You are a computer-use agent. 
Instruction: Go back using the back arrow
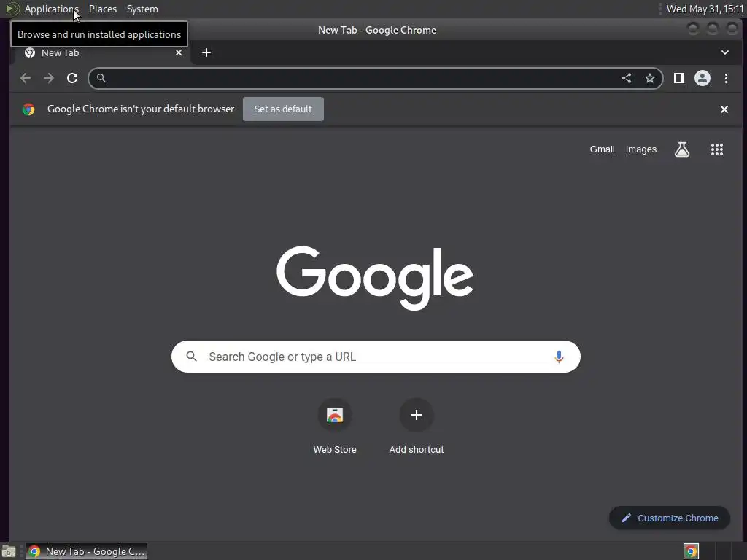[x=26, y=78]
